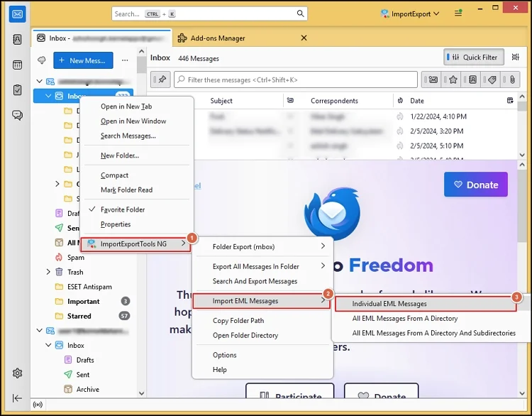The image size is (532, 416).
Task: Collapse the spaces toolbar
Action: (17, 398)
